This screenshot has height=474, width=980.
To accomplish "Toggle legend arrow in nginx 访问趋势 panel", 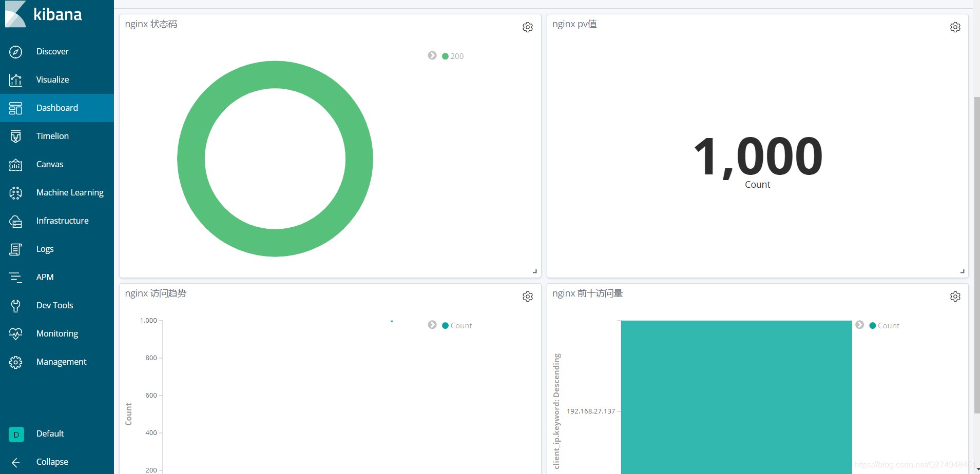I will [x=432, y=325].
